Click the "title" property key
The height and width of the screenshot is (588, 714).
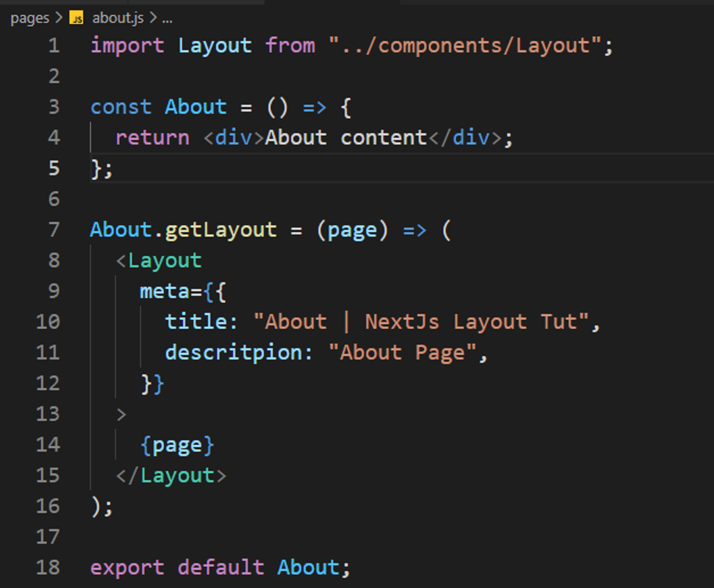pos(196,321)
